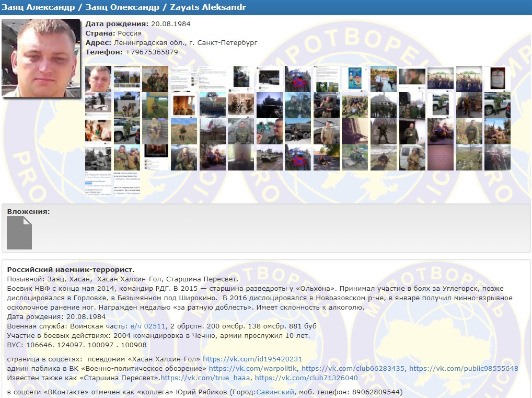Click the Вложения: section label

click(x=29, y=212)
